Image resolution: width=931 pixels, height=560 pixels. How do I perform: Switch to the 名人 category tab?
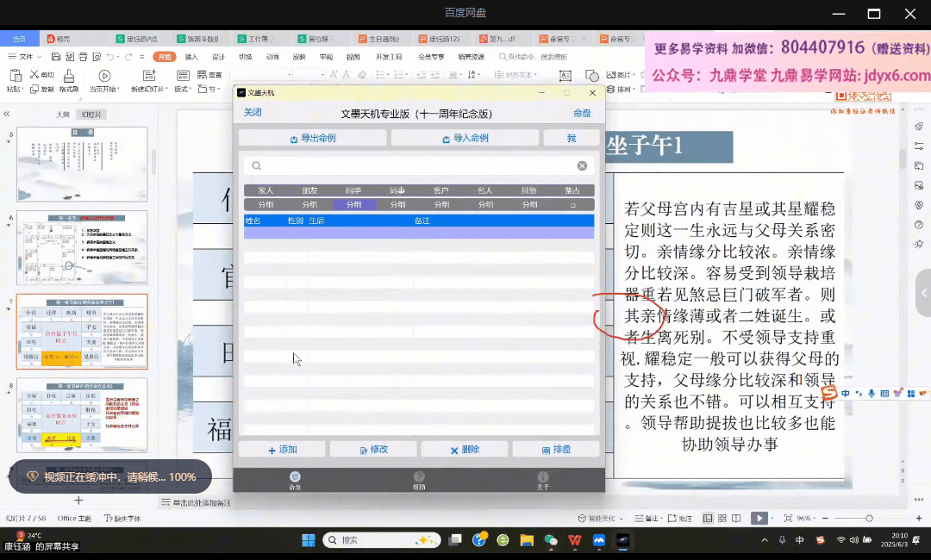tap(485, 190)
